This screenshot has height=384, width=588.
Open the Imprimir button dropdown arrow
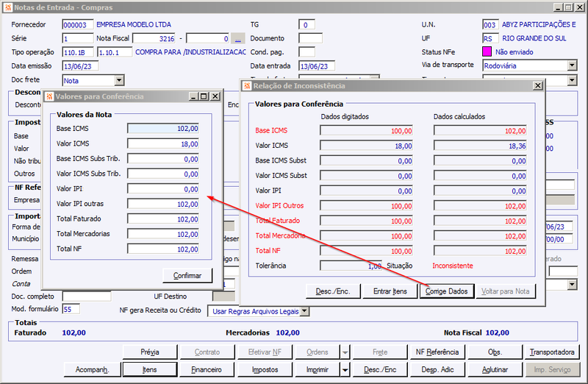(345, 370)
